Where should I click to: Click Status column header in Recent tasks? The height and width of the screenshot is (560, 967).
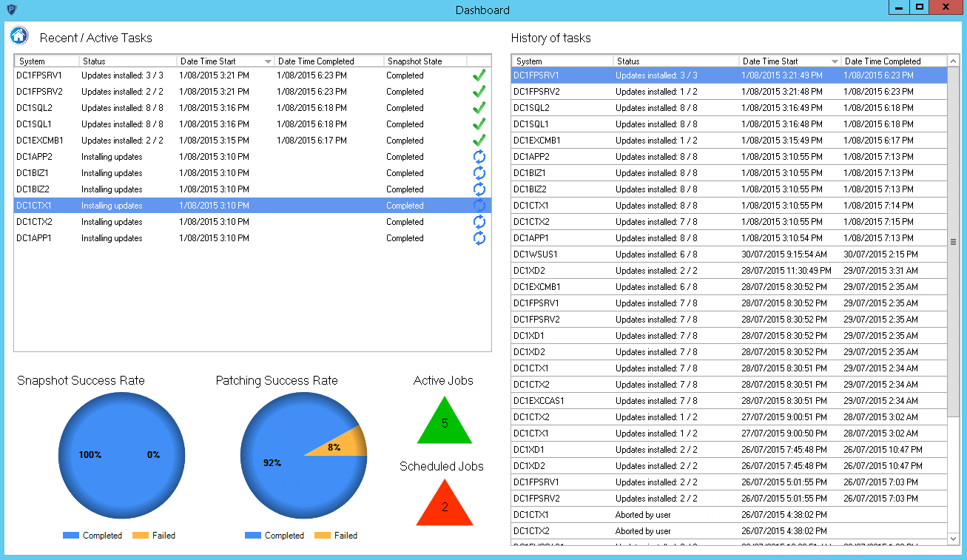pyautogui.click(x=128, y=61)
